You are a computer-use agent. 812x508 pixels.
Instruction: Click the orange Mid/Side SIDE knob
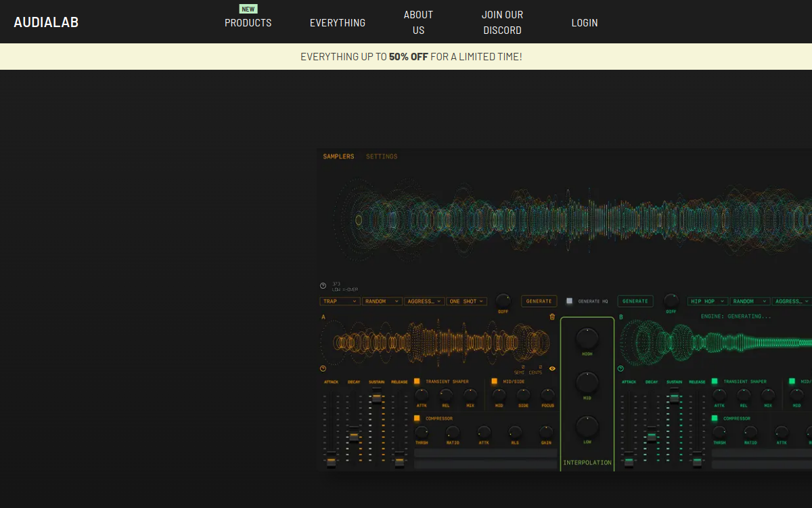pyautogui.click(x=523, y=394)
